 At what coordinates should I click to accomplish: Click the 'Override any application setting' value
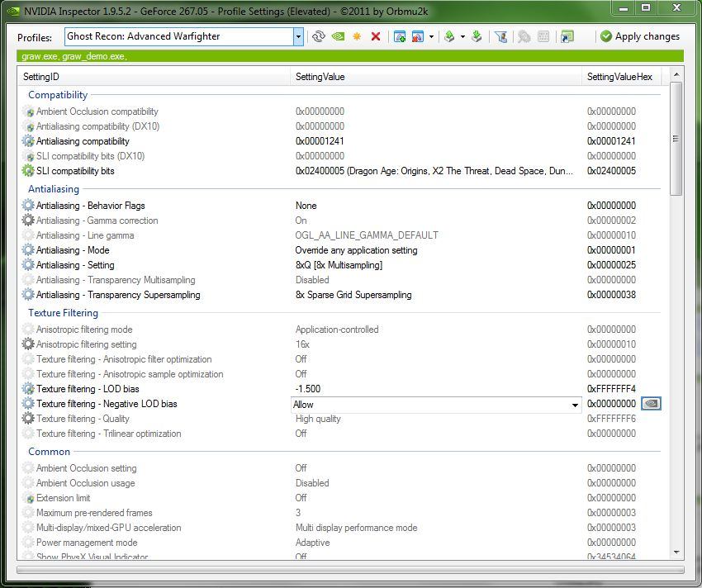point(357,250)
